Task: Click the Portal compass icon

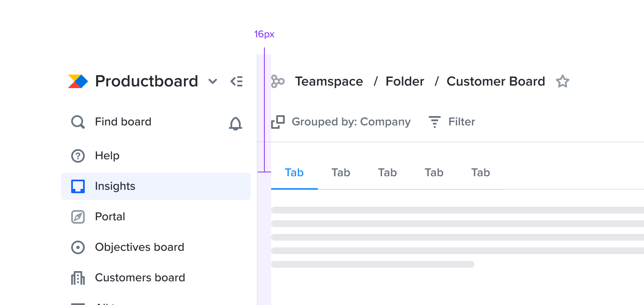Action: coord(78,217)
